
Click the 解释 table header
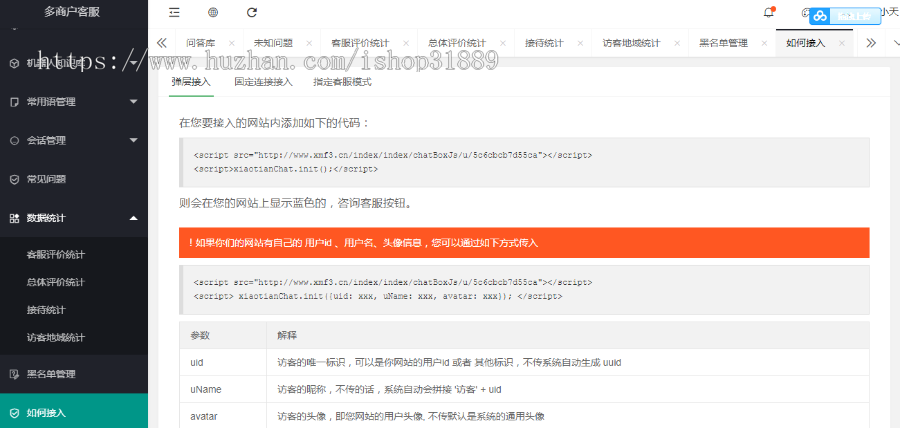568,335
